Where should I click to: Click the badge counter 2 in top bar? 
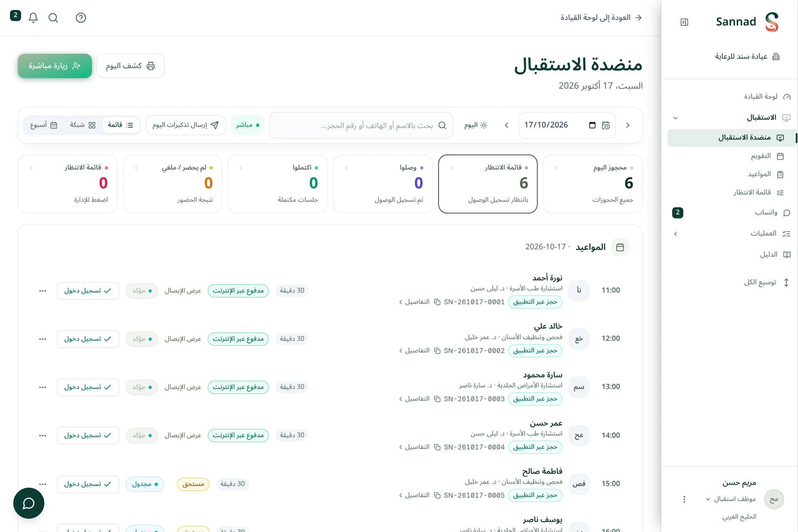(15, 15)
